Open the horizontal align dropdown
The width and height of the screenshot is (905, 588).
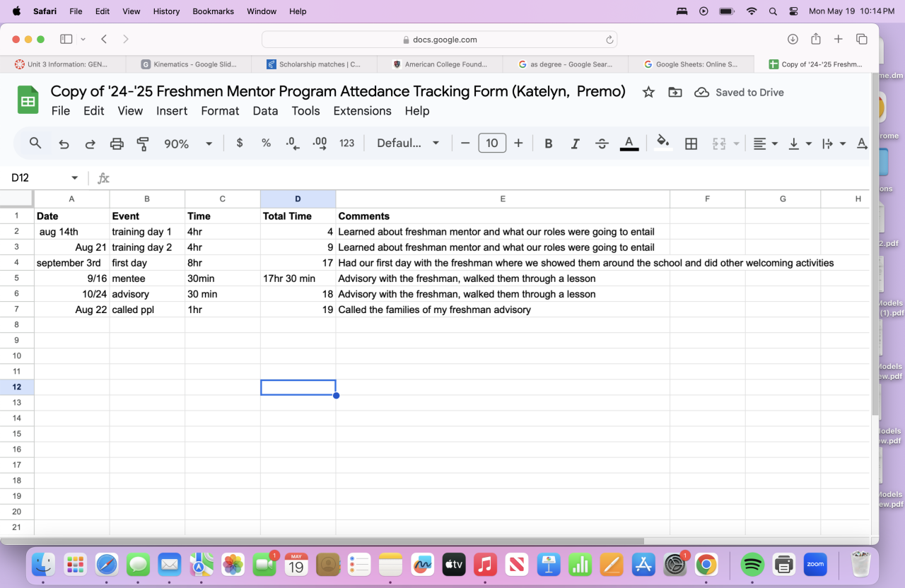point(764,143)
